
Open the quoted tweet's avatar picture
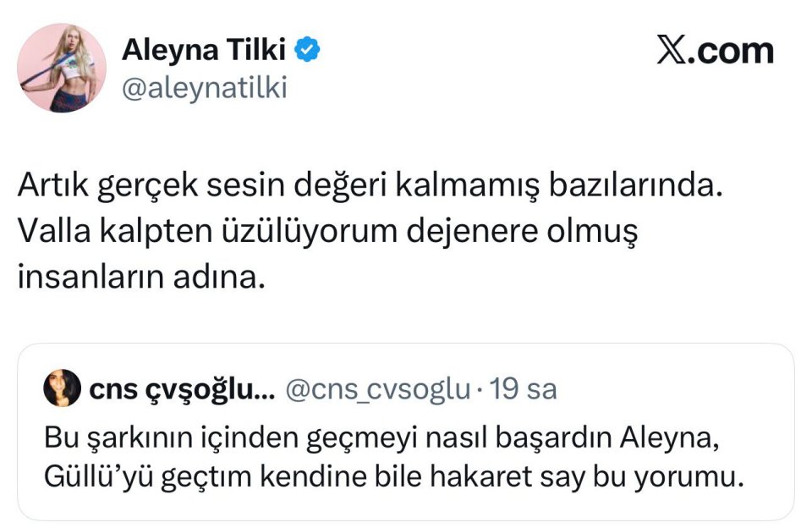click(x=62, y=389)
